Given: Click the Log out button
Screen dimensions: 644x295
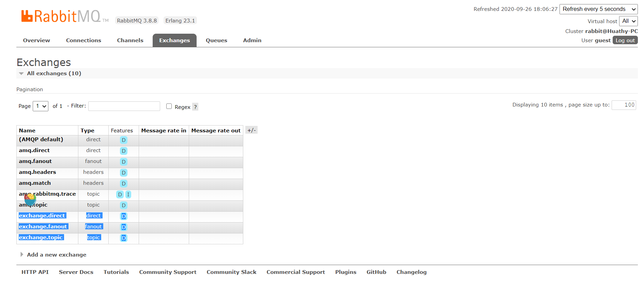Looking at the screenshot, I should pyautogui.click(x=625, y=40).
